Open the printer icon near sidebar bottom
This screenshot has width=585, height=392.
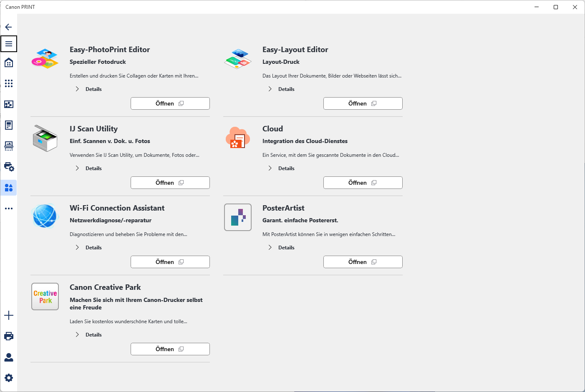(9, 336)
